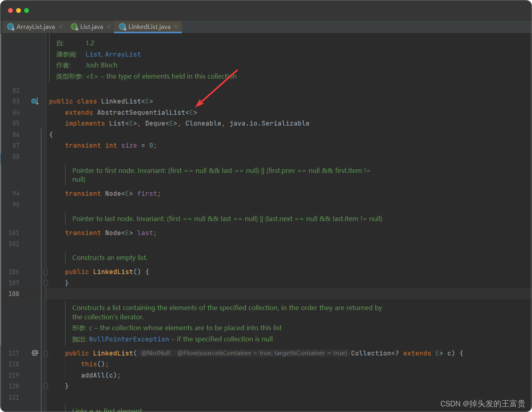Viewport: 532px width, 412px height.
Task: Click the macOS yellow minimize window button
Action: 18,10
